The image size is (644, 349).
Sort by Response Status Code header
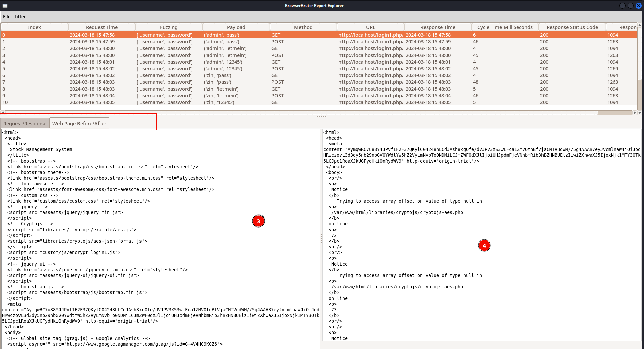[572, 27]
